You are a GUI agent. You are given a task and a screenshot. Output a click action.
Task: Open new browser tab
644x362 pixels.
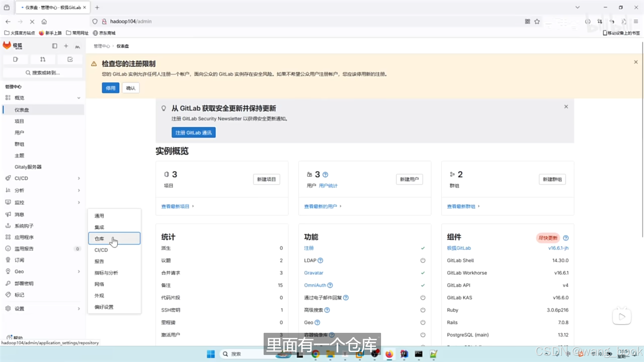point(97,7)
